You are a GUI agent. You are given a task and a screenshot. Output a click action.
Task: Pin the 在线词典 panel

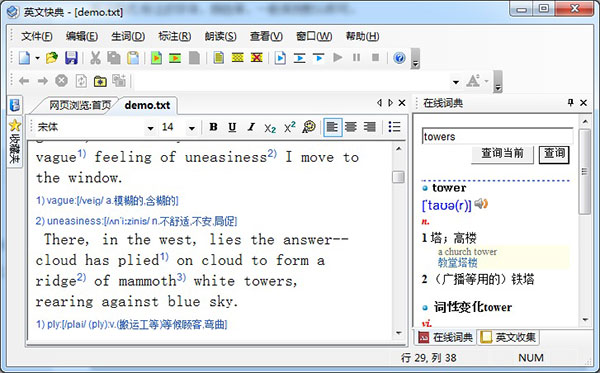[570, 102]
